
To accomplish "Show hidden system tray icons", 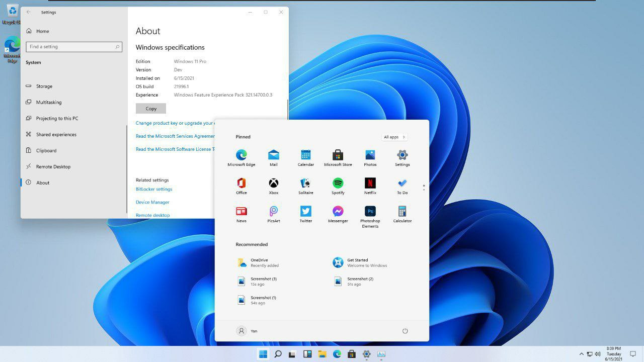I will (x=582, y=354).
